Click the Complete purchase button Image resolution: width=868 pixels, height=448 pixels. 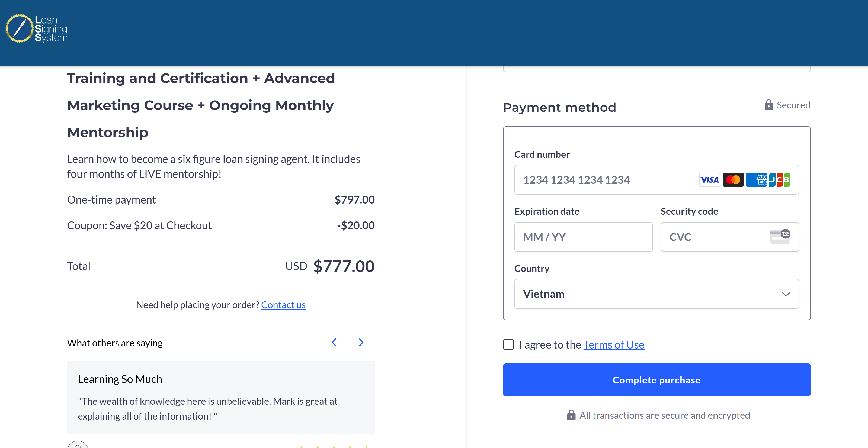(x=656, y=380)
